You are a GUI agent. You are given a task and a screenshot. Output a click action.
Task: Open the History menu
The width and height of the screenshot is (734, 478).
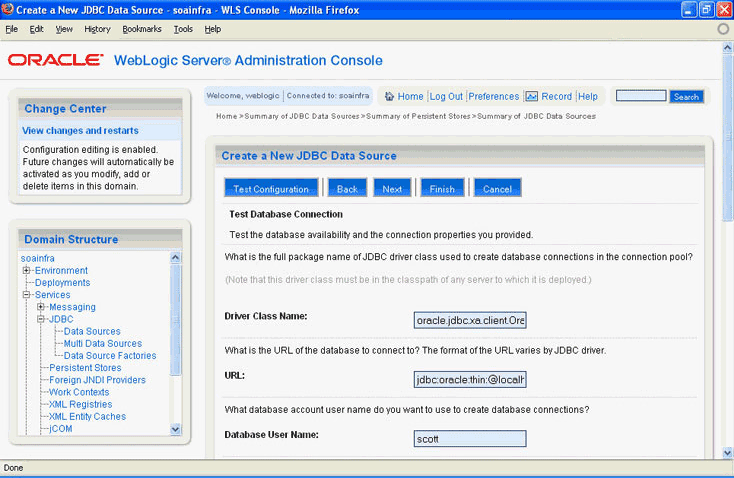coord(97,29)
